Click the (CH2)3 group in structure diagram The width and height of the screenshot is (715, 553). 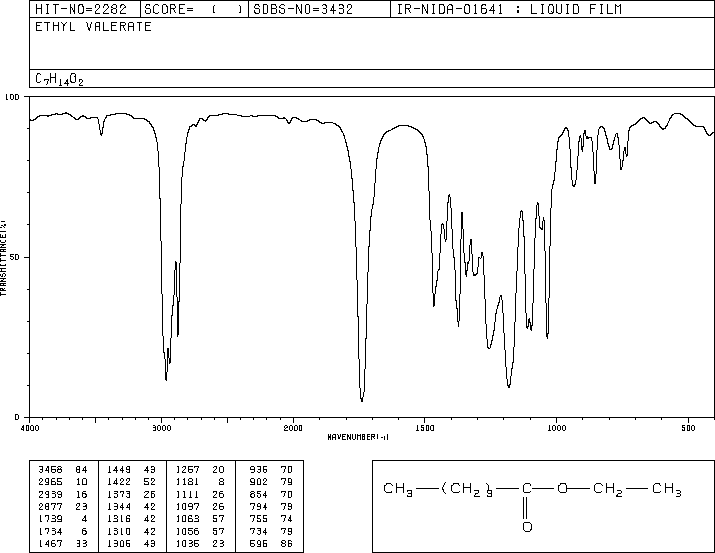pyautogui.click(x=467, y=490)
